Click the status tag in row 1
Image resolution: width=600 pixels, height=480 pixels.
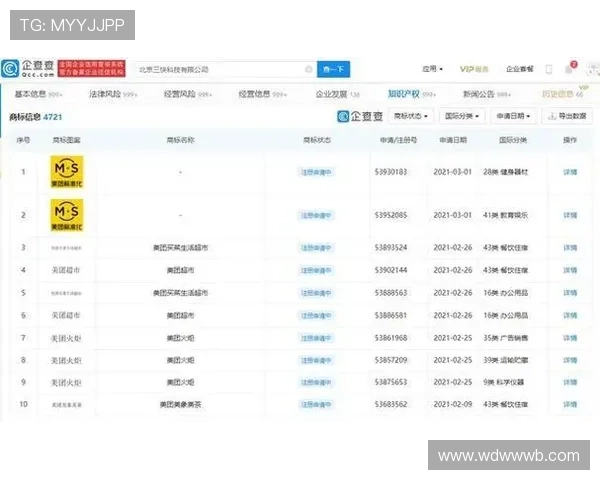[x=316, y=172]
